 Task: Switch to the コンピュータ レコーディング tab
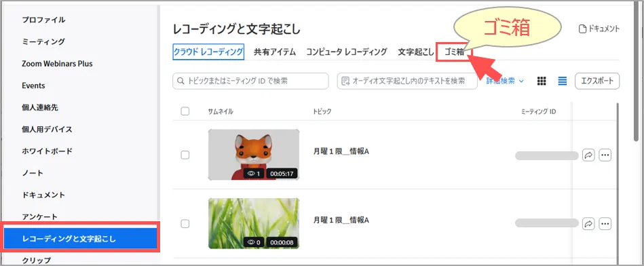347,52
